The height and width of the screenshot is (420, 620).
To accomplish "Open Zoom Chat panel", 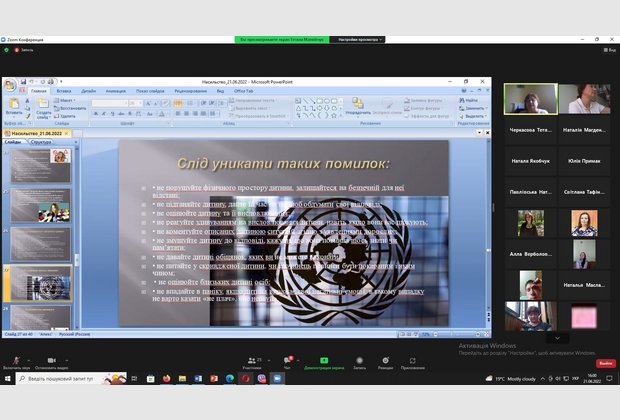I will click(x=287, y=363).
